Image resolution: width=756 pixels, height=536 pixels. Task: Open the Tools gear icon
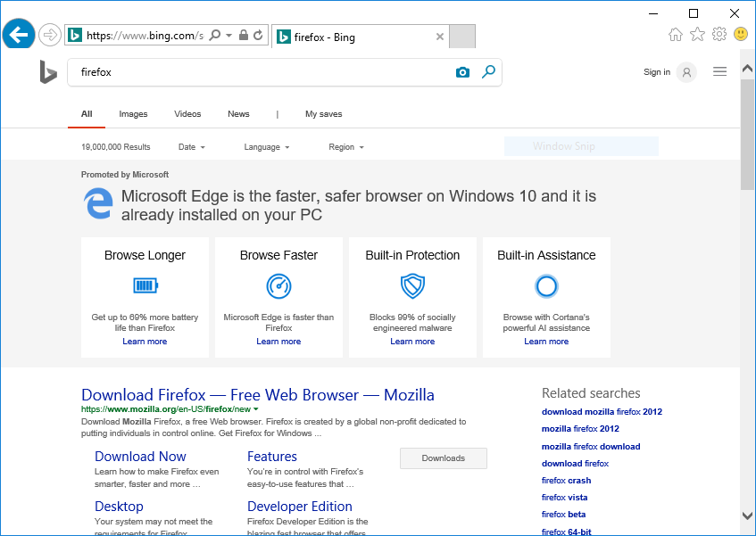[x=719, y=34]
